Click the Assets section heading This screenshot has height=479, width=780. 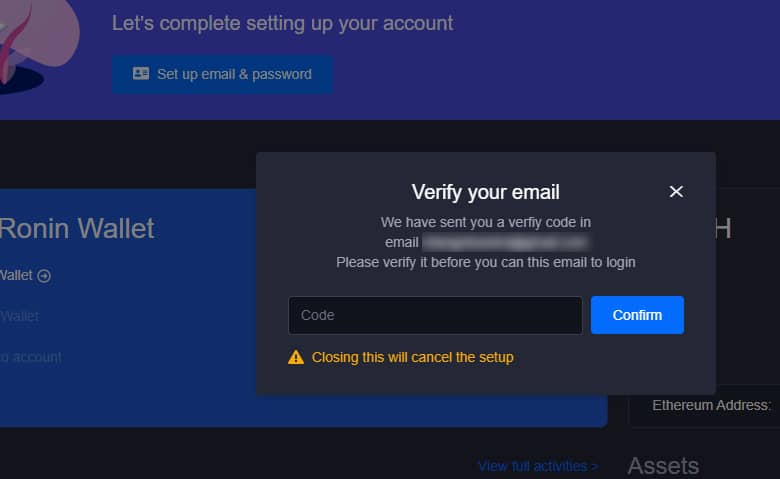663,465
